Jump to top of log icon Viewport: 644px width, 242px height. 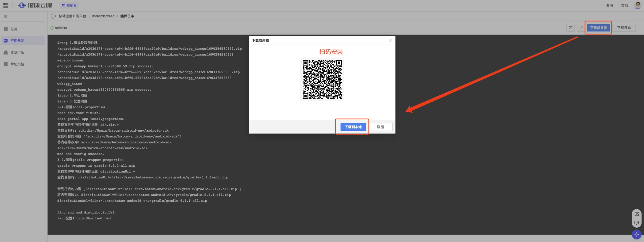click(570, 28)
